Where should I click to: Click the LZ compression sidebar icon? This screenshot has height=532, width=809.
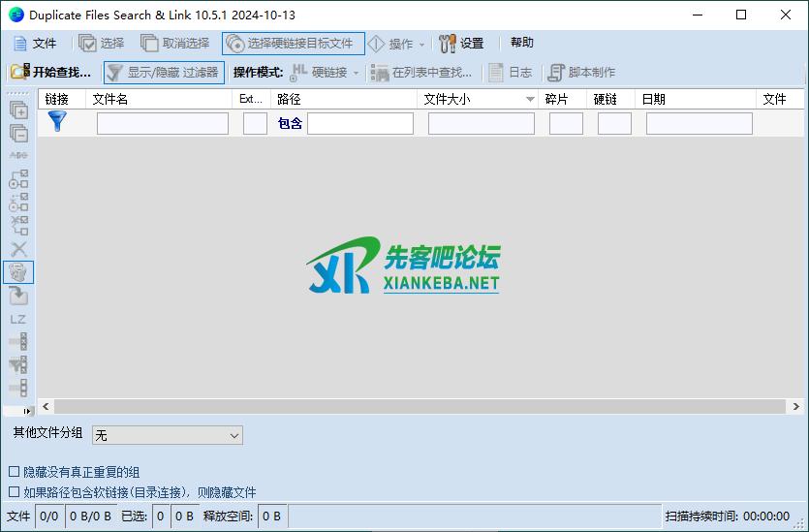18,319
